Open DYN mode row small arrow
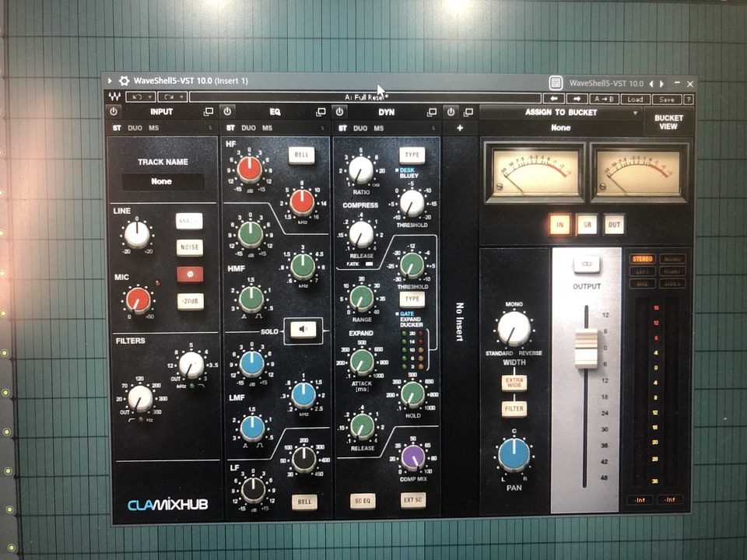The image size is (747, 560). pyautogui.click(x=433, y=128)
